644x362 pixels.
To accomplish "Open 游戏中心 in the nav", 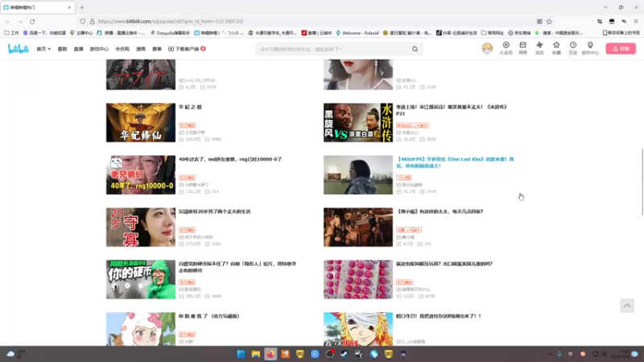I will [x=99, y=49].
